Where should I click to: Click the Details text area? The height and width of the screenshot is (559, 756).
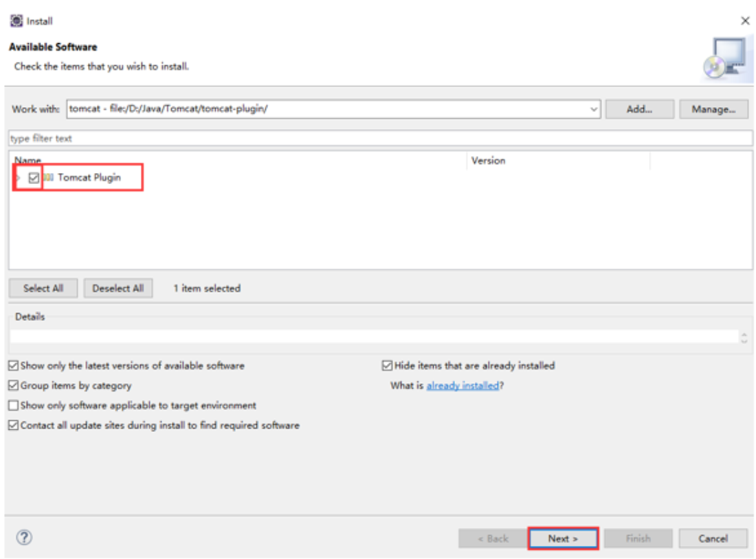[374, 336]
